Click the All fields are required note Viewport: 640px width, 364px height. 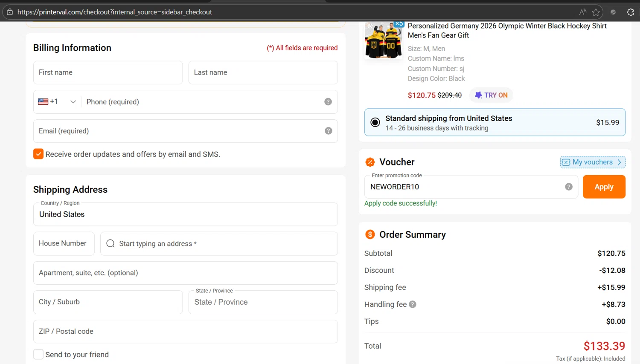pyautogui.click(x=302, y=48)
